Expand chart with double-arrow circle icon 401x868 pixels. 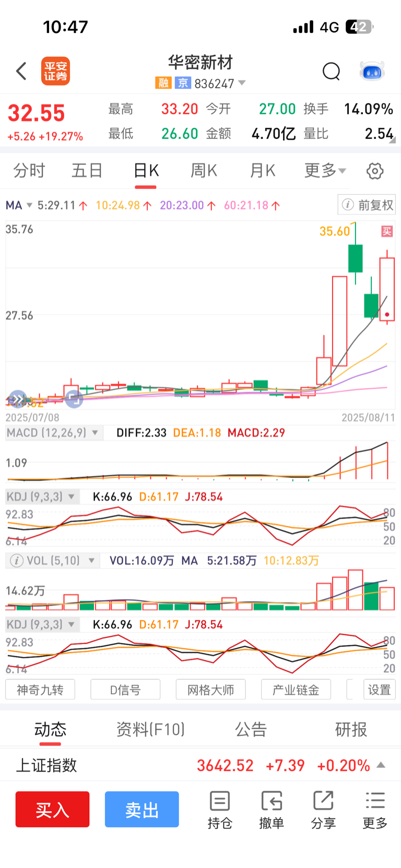pos(18,400)
